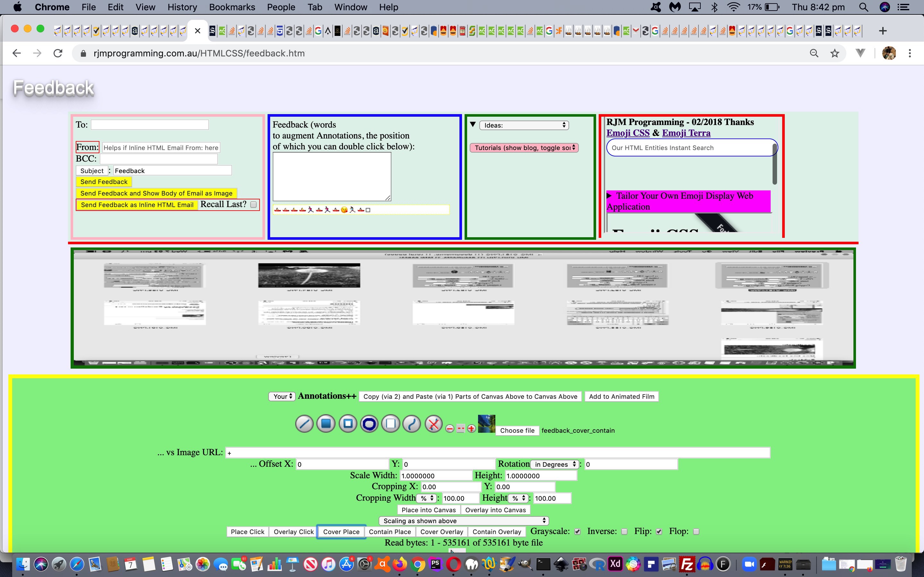Click the Image URL input field
Viewport: 924px width, 577px height.
click(497, 453)
